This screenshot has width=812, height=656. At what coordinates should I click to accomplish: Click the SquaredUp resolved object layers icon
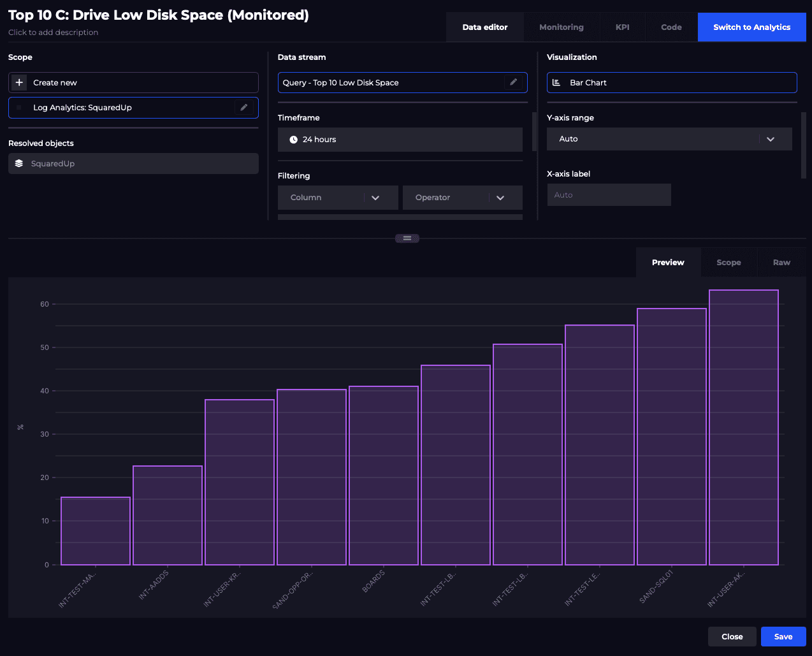coord(19,164)
